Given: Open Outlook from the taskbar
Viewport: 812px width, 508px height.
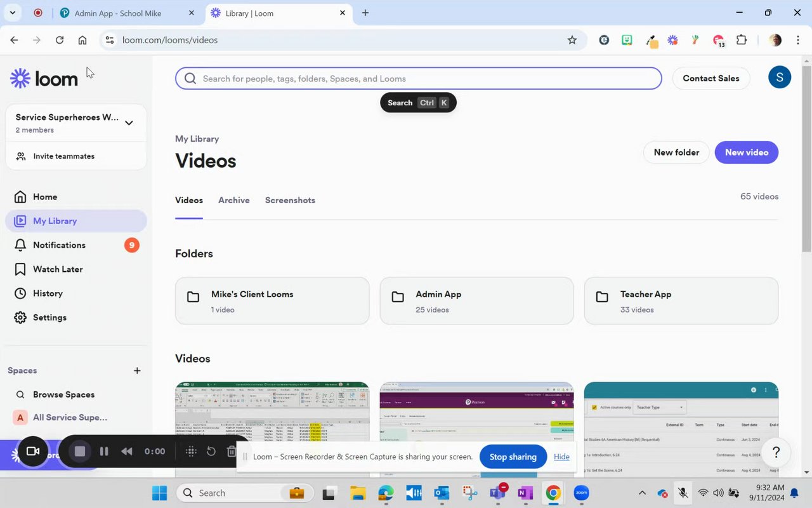Looking at the screenshot, I should click(442, 493).
